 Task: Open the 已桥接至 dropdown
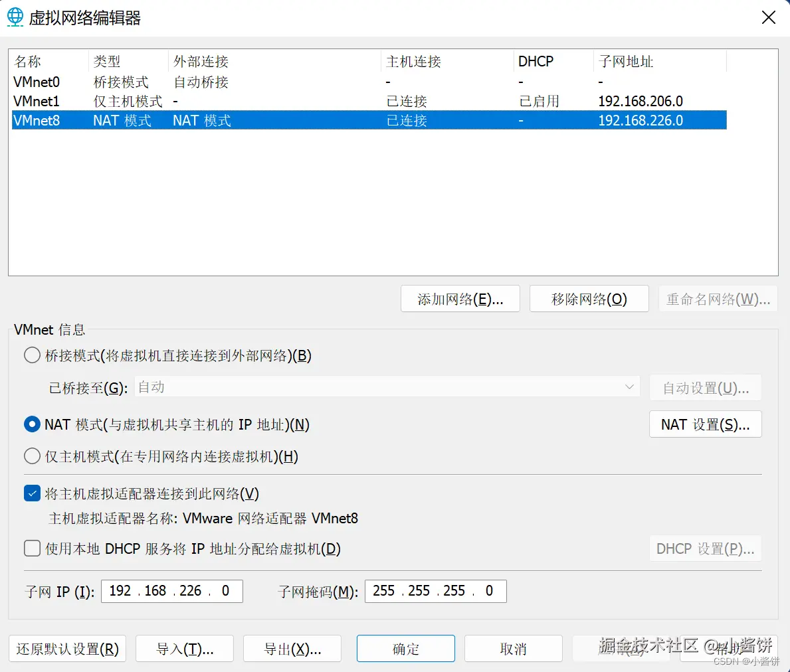[387, 387]
